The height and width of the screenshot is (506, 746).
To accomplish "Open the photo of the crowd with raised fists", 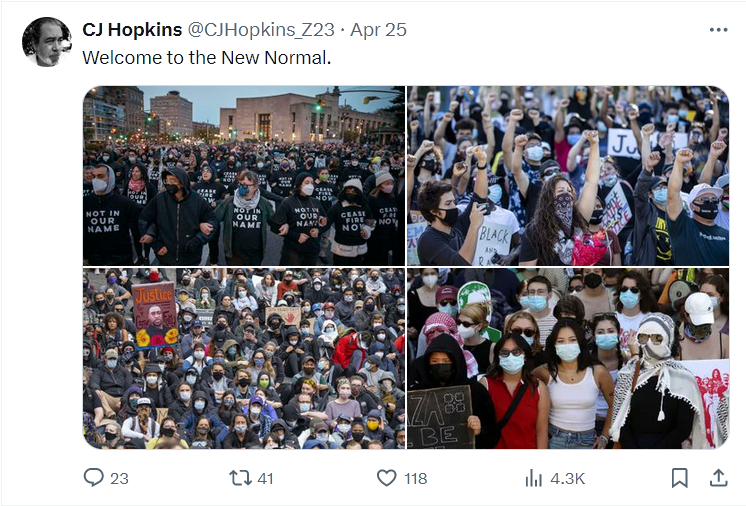I will [x=568, y=175].
